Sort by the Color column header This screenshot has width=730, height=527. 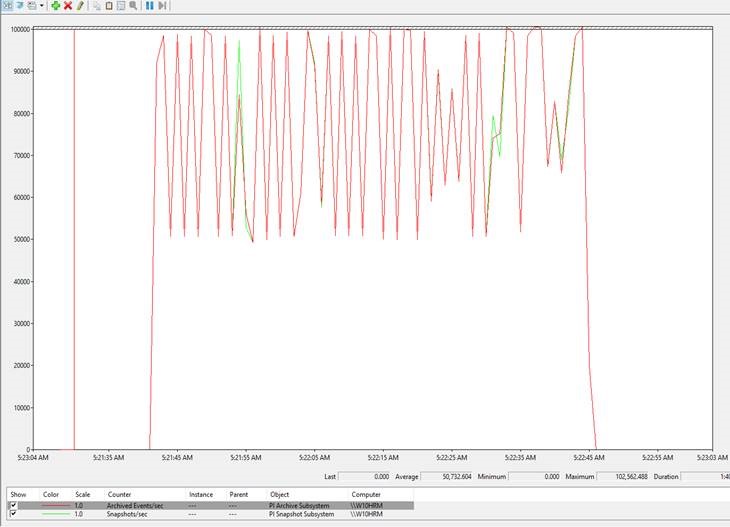pyautogui.click(x=51, y=494)
